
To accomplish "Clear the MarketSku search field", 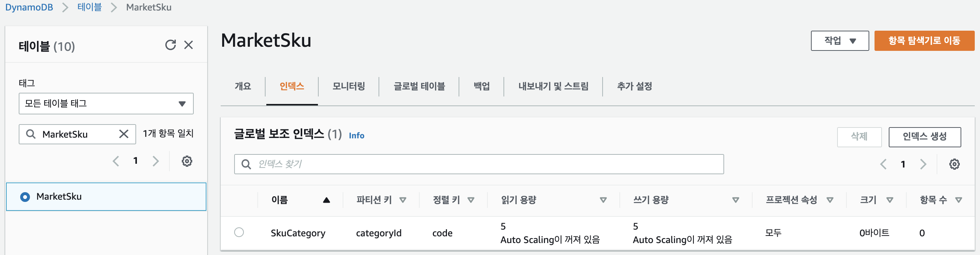I will tap(124, 134).
